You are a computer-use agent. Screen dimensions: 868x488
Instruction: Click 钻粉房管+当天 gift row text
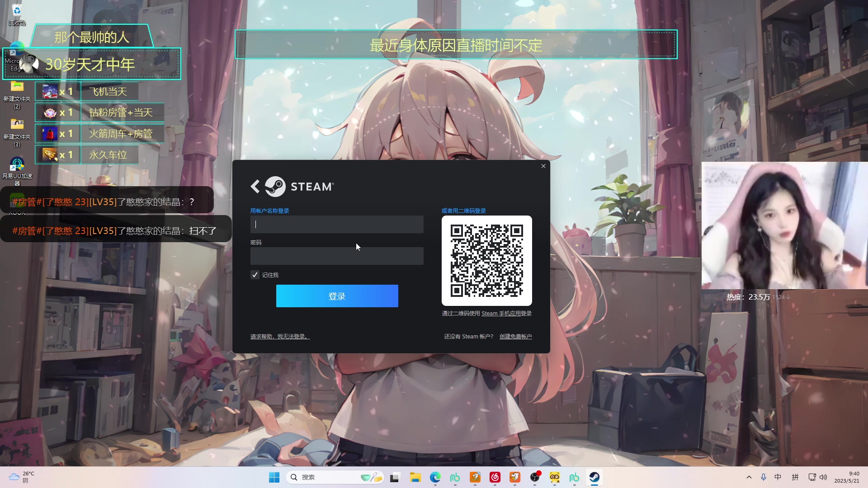pyautogui.click(x=121, y=113)
